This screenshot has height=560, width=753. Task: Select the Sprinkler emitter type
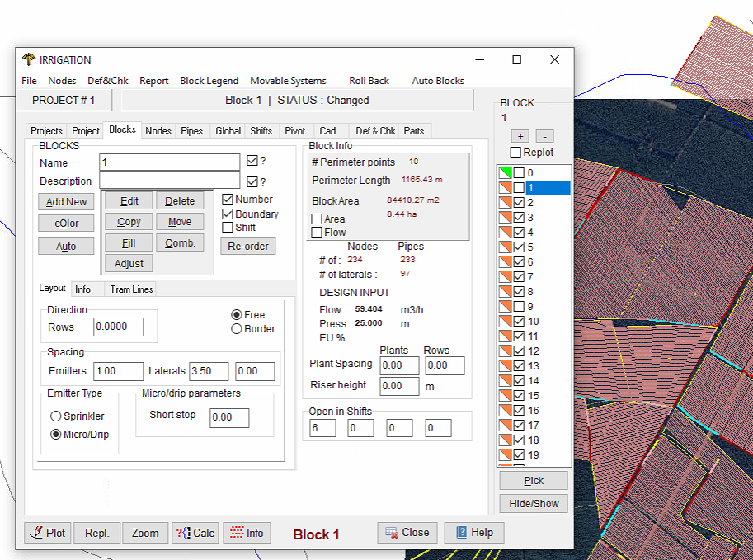pos(56,416)
